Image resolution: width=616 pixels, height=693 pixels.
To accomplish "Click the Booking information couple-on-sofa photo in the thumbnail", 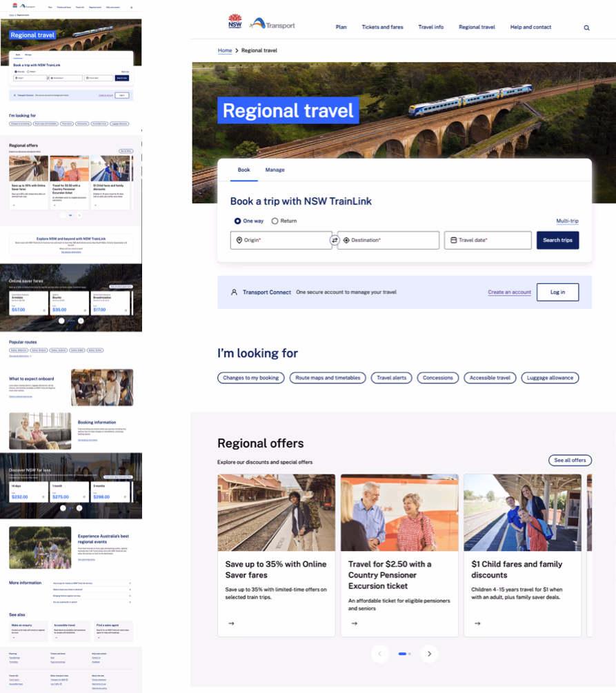I will pyautogui.click(x=40, y=431).
